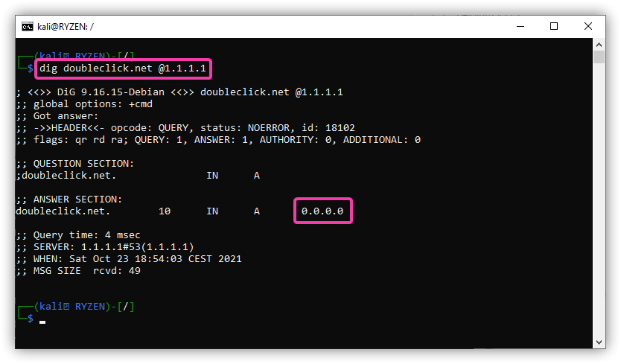Close the kali@RYZEN terminal window
The height and width of the screenshot is (364, 621).
coord(588,27)
